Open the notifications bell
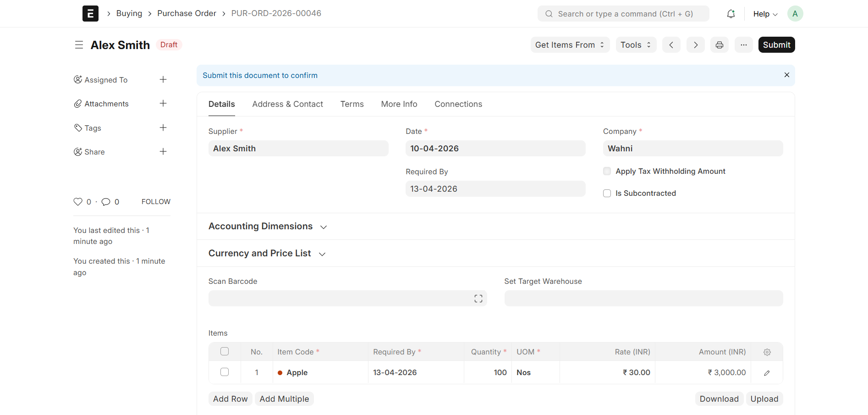This screenshot has height=415, width=868. pos(731,14)
